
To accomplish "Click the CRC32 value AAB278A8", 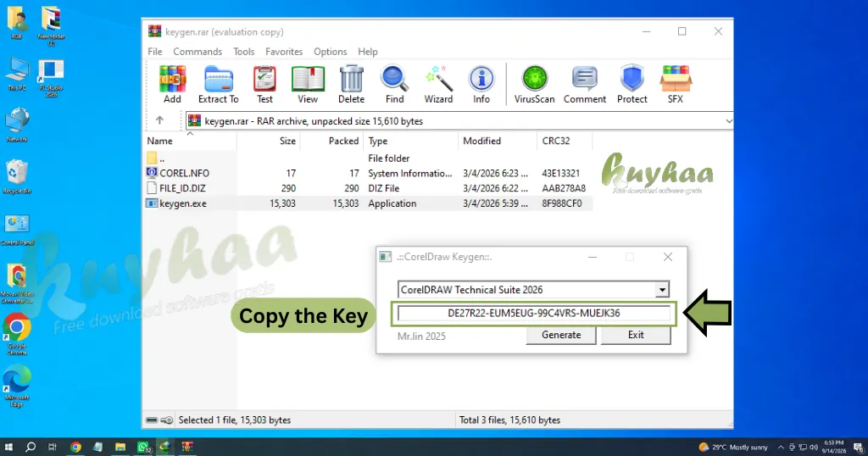I will 564,188.
